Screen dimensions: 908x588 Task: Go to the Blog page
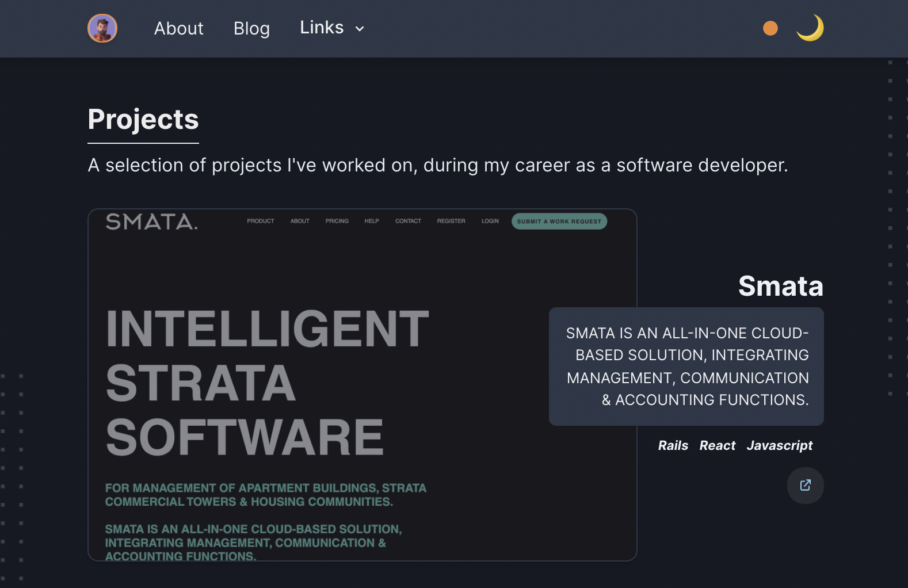click(251, 28)
